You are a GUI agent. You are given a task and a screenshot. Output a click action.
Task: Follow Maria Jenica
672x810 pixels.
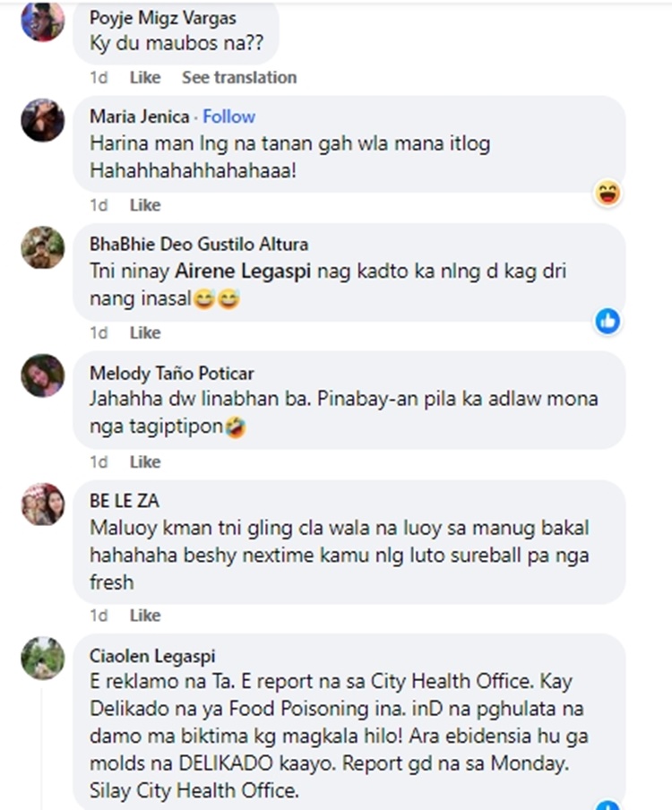228,116
